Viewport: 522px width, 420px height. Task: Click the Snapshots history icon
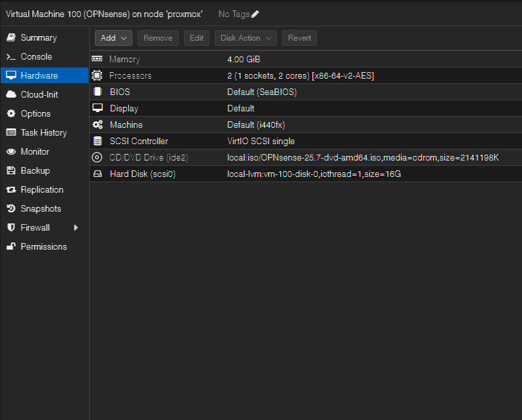pyautogui.click(x=11, y=208)
